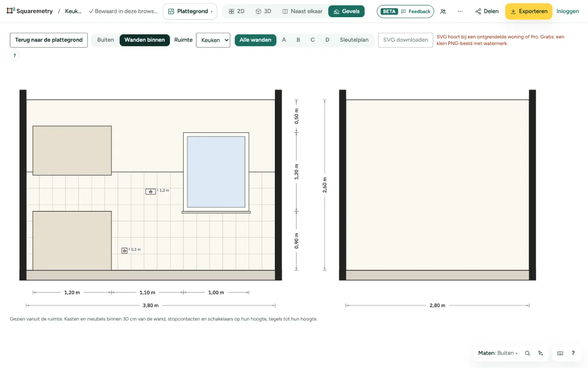Show Alle wanden

coord(255,40)
